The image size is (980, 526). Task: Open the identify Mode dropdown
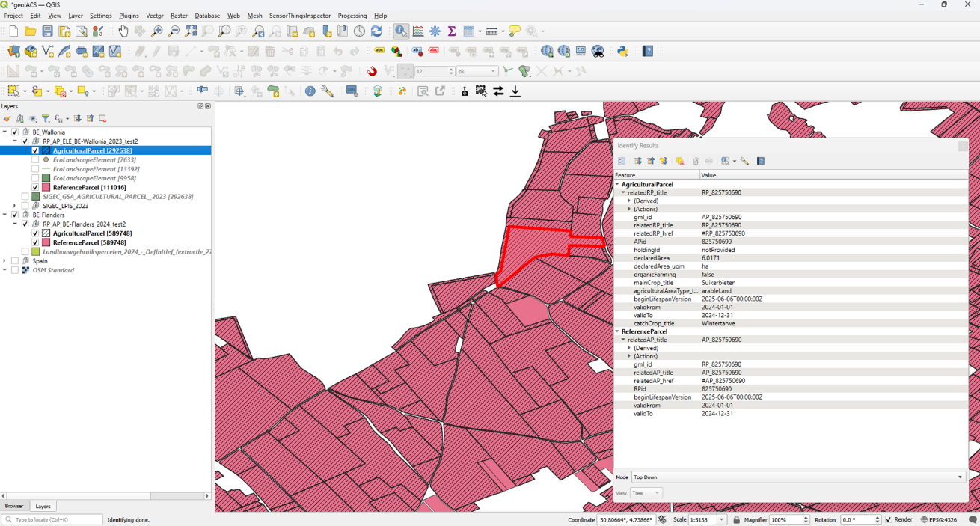[798, 477]
